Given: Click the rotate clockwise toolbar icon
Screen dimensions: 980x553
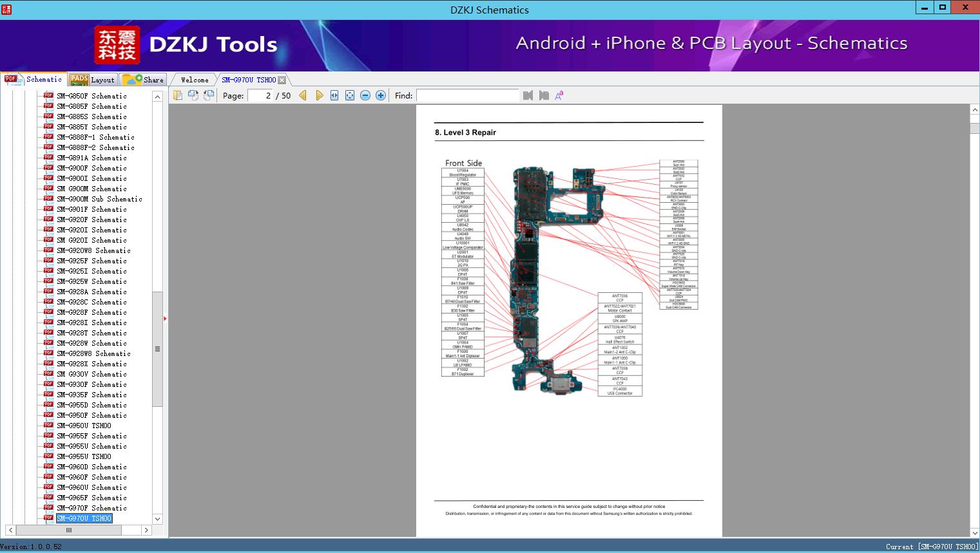Looking at the screenshot, I should point(209,95).
